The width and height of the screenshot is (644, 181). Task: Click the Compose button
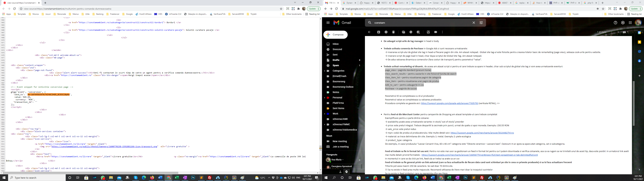pyautogui.click(x=335, y=35)
